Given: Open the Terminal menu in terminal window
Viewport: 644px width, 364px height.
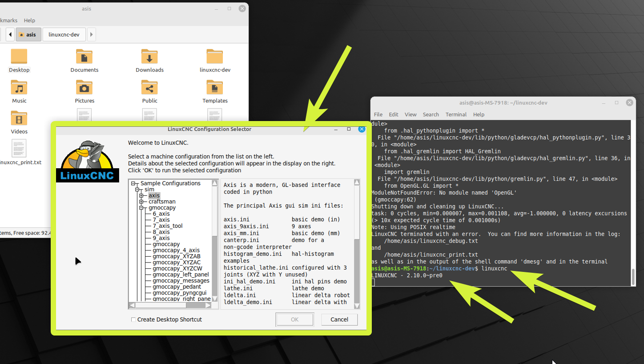Looking at the screenshot, I should click(456, 114).
